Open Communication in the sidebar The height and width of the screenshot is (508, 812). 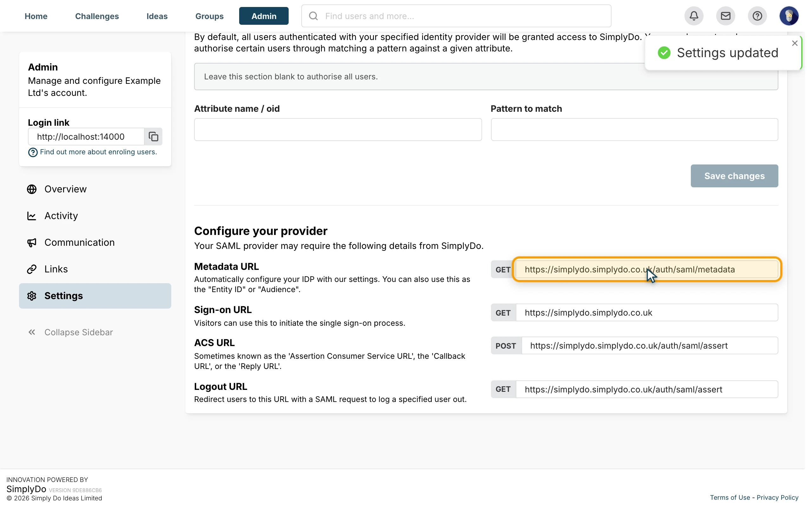point(95,242)
